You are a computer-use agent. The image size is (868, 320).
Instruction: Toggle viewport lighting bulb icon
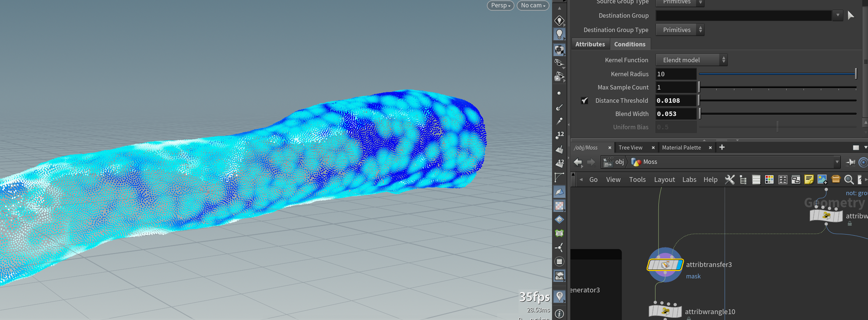pos(559,34)
